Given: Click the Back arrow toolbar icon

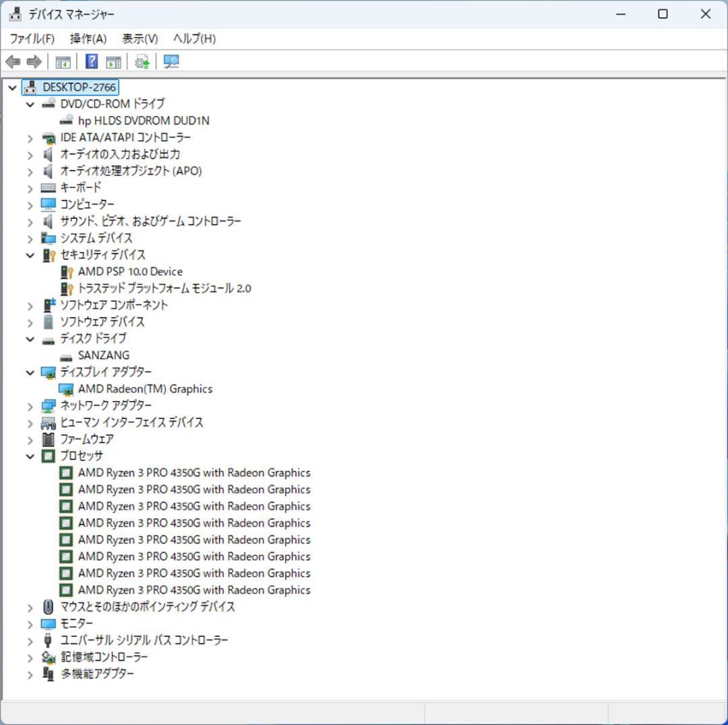Looking at the screenshot, I should (x=13, y=62).
